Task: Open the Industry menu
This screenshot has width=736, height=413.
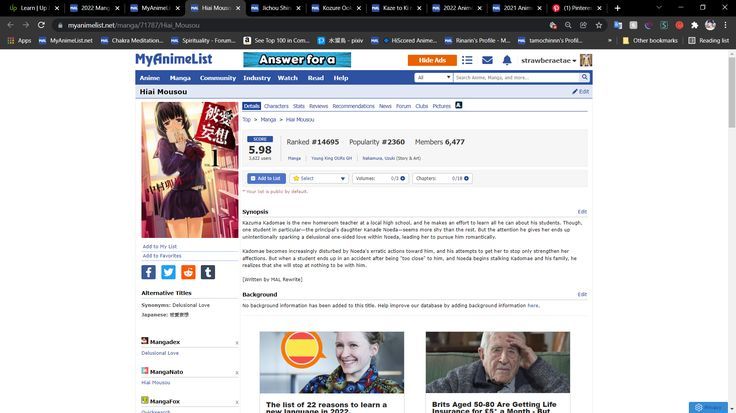Action: click(257, 78)
